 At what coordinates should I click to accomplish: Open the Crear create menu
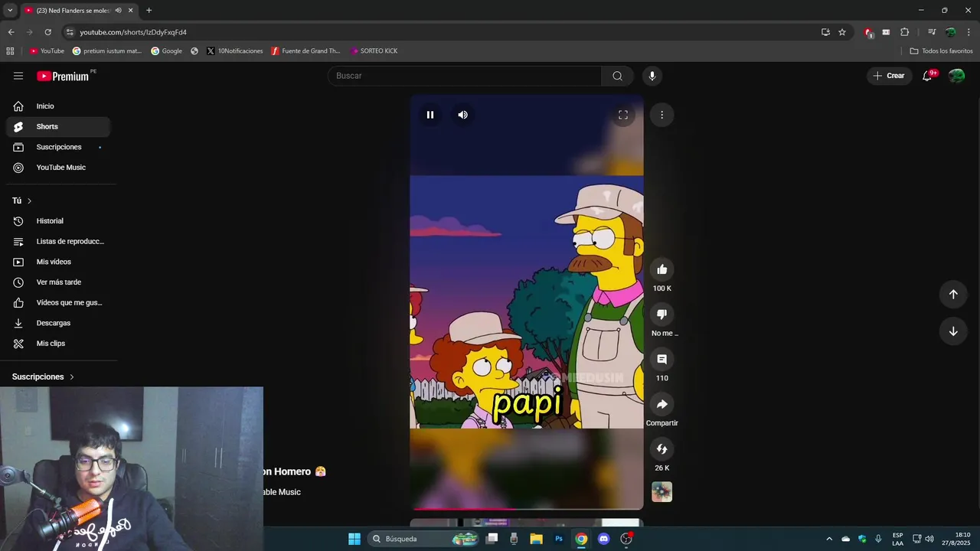pyautogui.click(x=889, y=76)
